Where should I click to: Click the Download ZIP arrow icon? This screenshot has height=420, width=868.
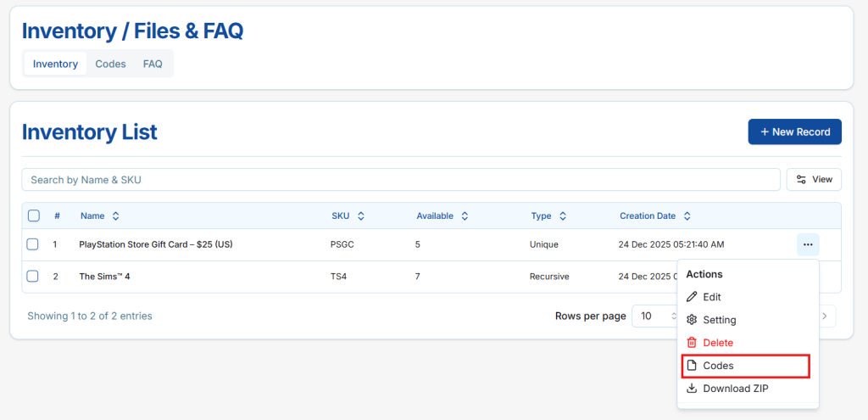point(692,389)
